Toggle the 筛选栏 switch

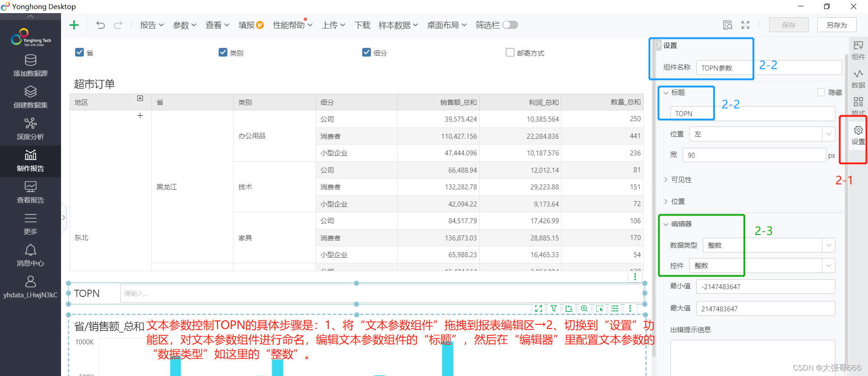pos(510,25)
